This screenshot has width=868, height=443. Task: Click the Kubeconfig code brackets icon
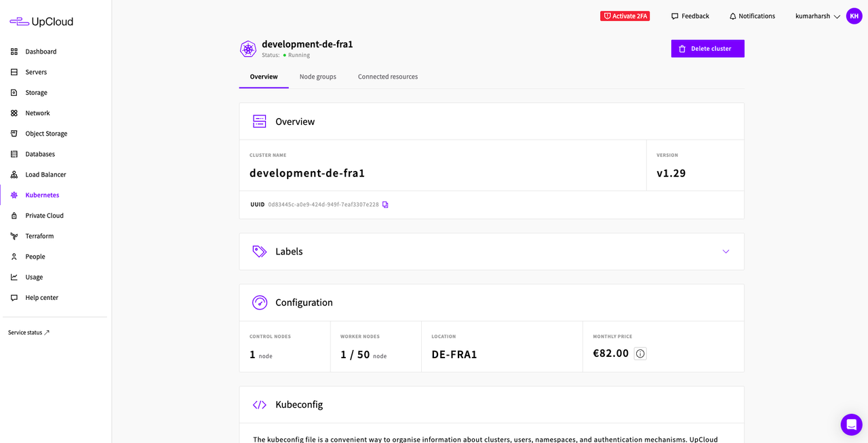260,405
